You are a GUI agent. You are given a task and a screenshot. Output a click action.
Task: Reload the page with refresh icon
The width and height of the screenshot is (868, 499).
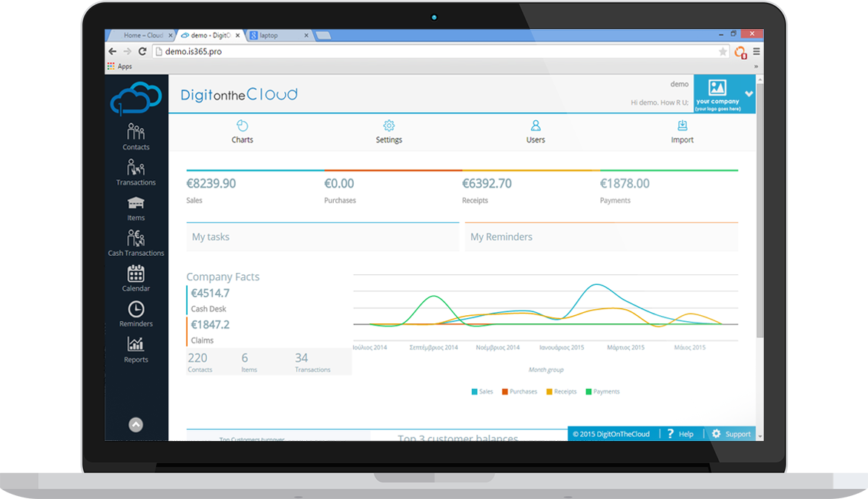pyautogui.click(x=142, y=51)
